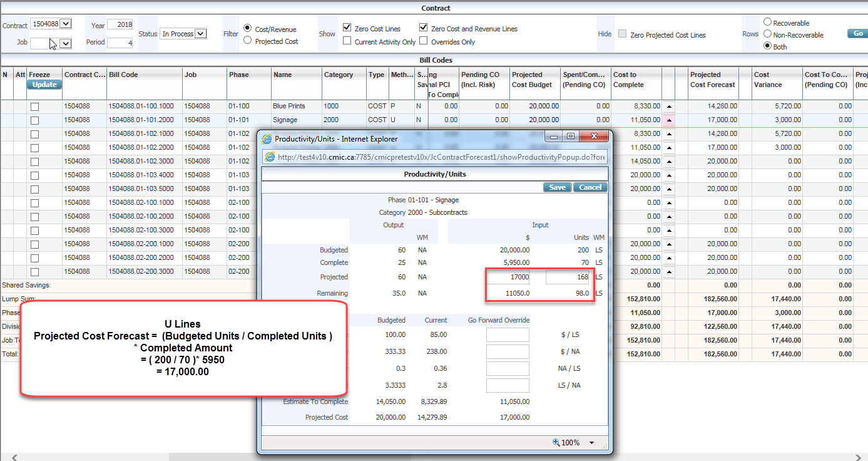Uncheck the Zero Cost Lines checkbox

(x=347, y=28)
